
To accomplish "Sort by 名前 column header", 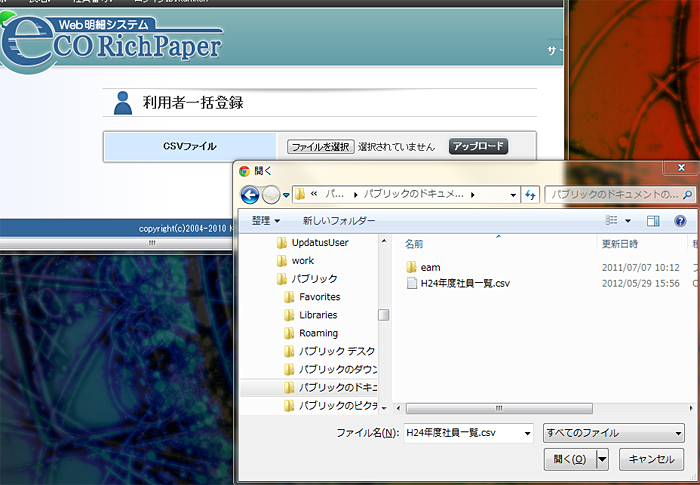I will coord(413,244).
